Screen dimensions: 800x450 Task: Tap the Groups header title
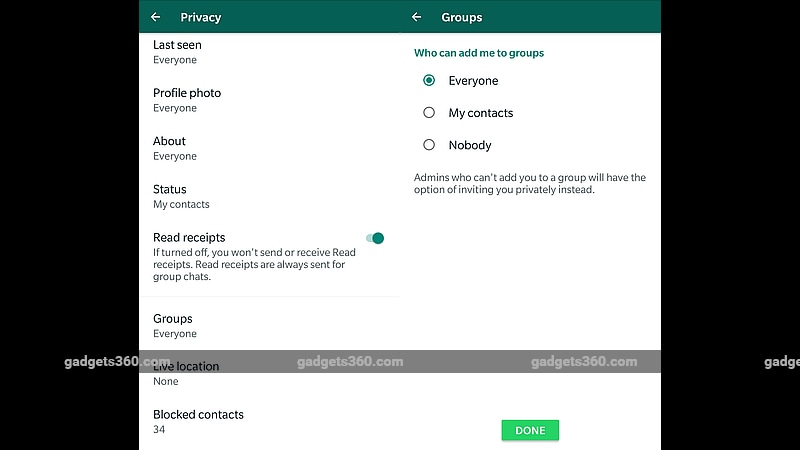click(x=462, y=17)
